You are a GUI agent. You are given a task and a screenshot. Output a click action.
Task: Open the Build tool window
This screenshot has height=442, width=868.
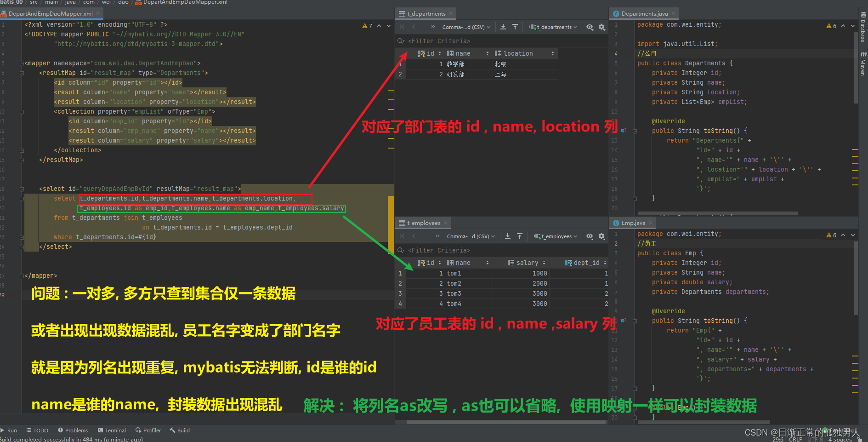[180, 431]
